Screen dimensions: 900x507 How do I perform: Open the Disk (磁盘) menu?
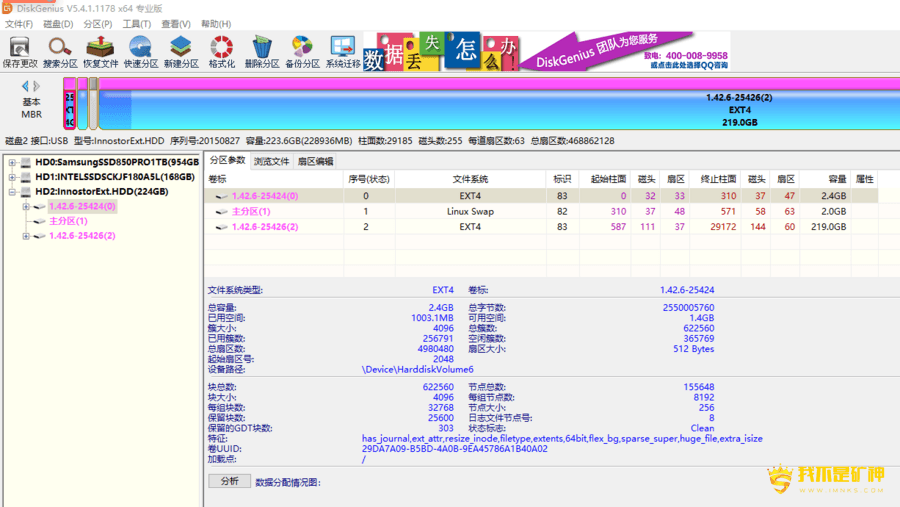(58, 24)
